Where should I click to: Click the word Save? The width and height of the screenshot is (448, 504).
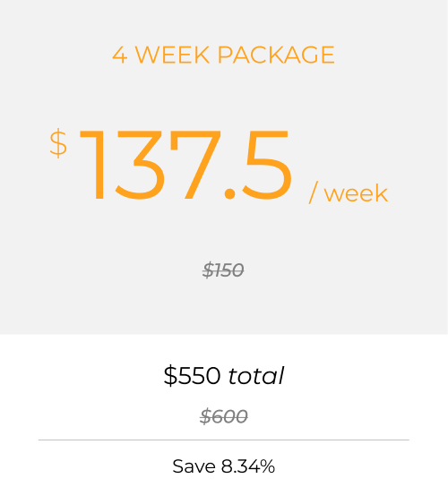[x=194, y=466]
